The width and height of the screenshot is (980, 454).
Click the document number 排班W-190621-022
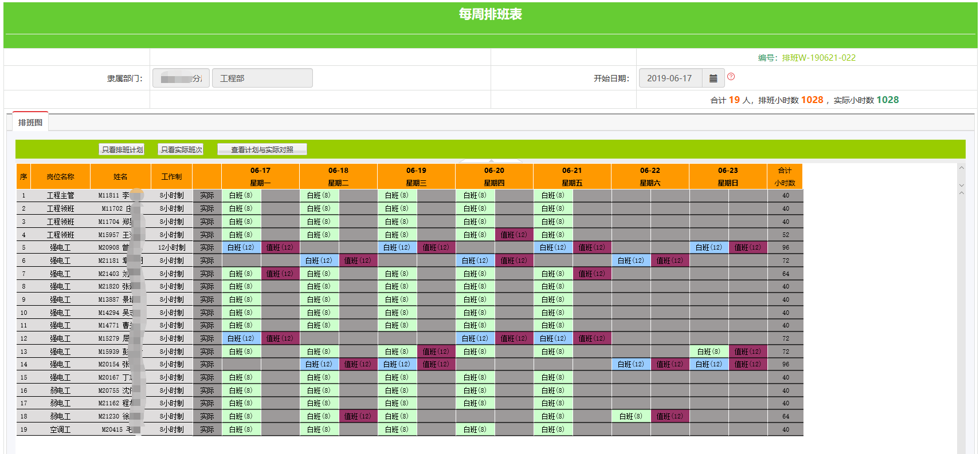[818, 58]
